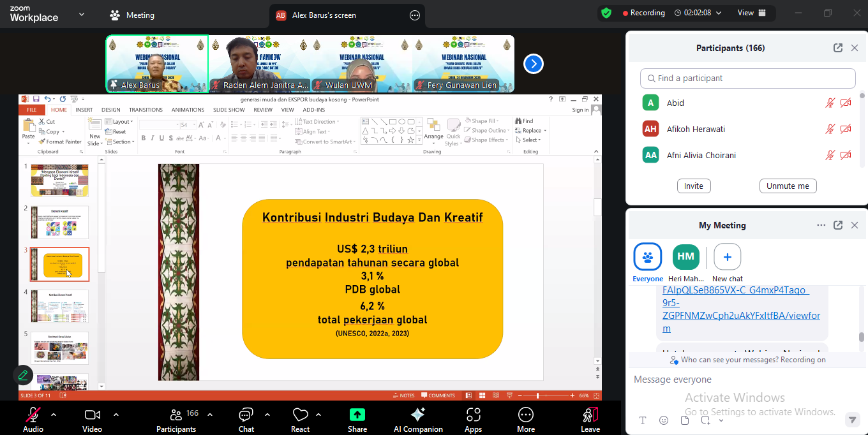Start a New chat

tap(728, 263)
